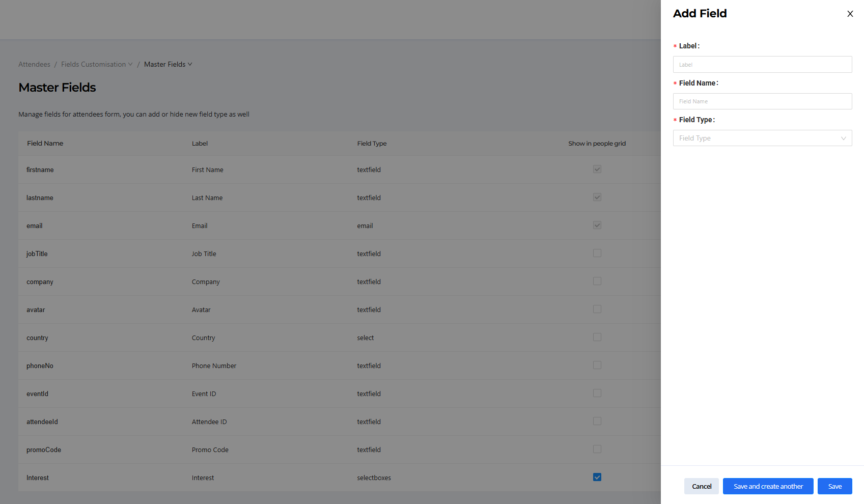Click the Job Title label cell

[x=204, y=254]
